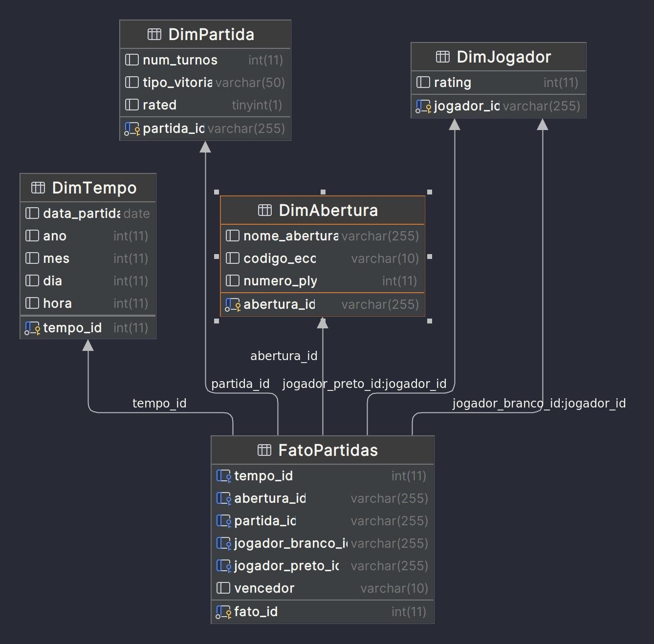The image size is (654, 644).
Task: Click the varchar(50) type of tipo_vitoria
Action: coord(250,83)
